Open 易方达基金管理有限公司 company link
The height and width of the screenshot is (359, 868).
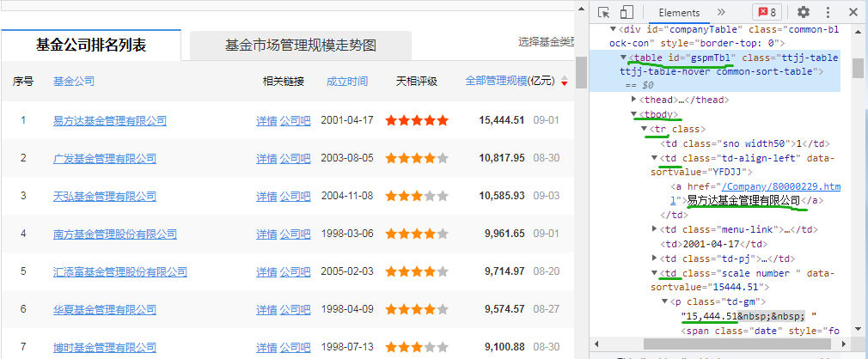pos(110,120)
